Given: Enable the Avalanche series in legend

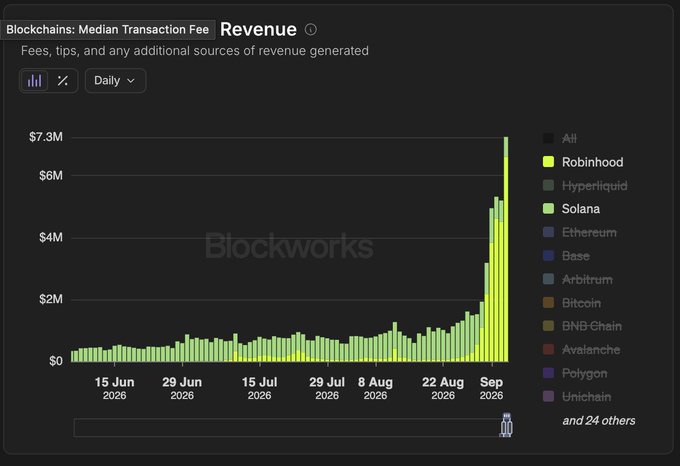Looking at the screenshot, I should click(x=582, y=349).
